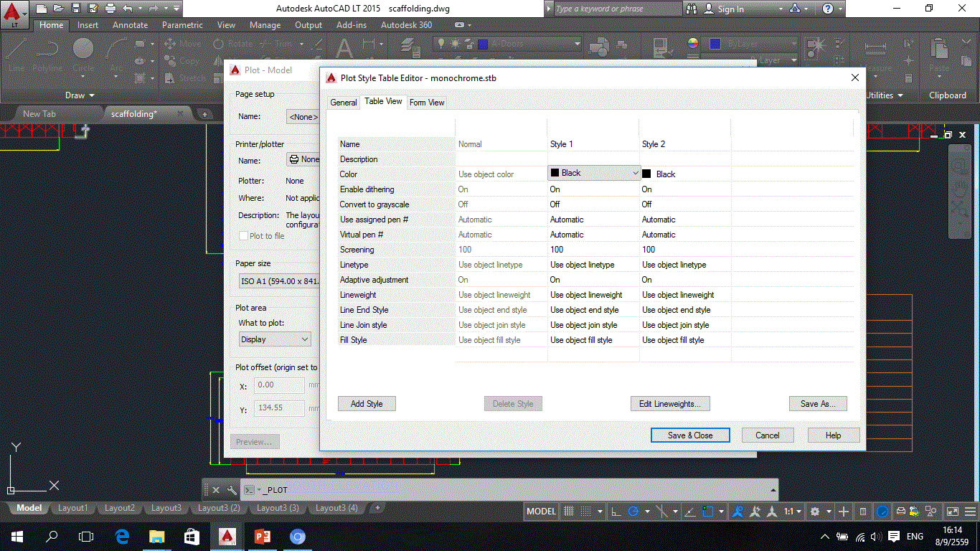This screenshot has height=551, width=980.
Task: Open the What to plot Display dropdown
Action: click(275, 339)
